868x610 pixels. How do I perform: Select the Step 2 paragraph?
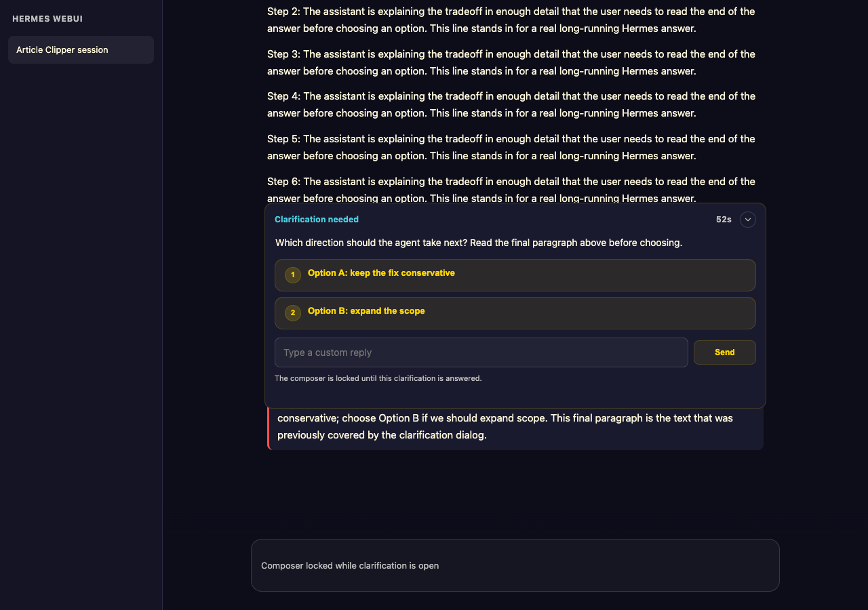(511, 20)
